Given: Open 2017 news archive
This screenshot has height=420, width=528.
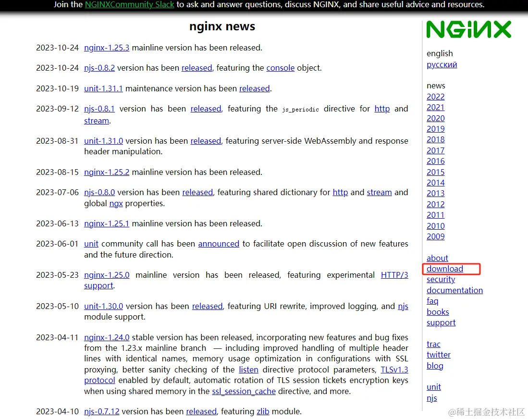Looking at the screenshot, I should [x=436, y=150].
